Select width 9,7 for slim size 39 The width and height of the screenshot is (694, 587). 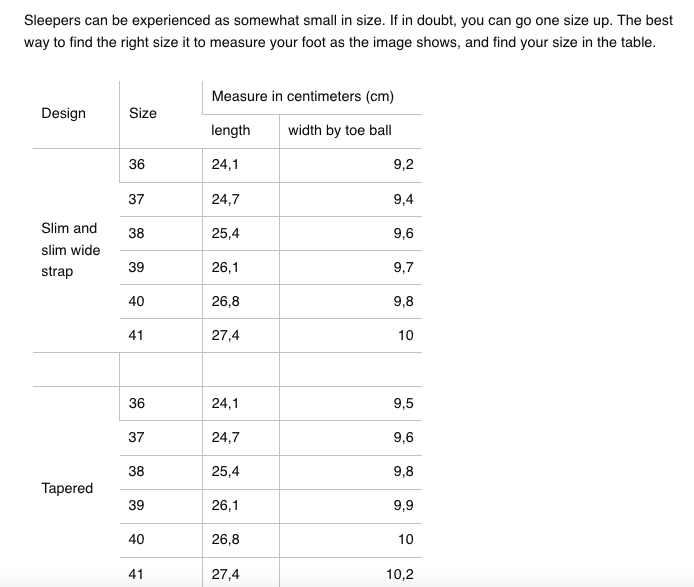(x=403, y=267)
